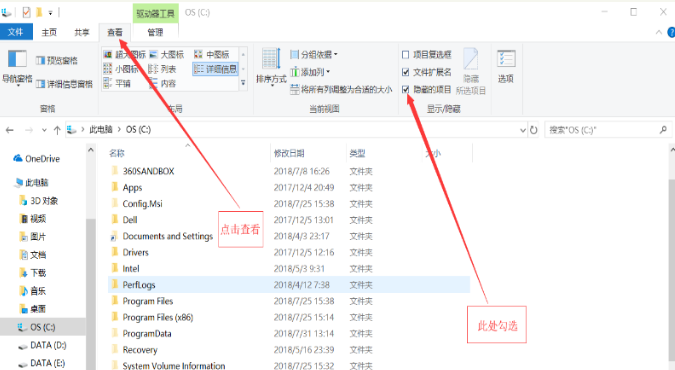The height and width of the screenshot is (370, 675).
Task: Select Small icons (小图标) layout
Action: pos(121,69)
